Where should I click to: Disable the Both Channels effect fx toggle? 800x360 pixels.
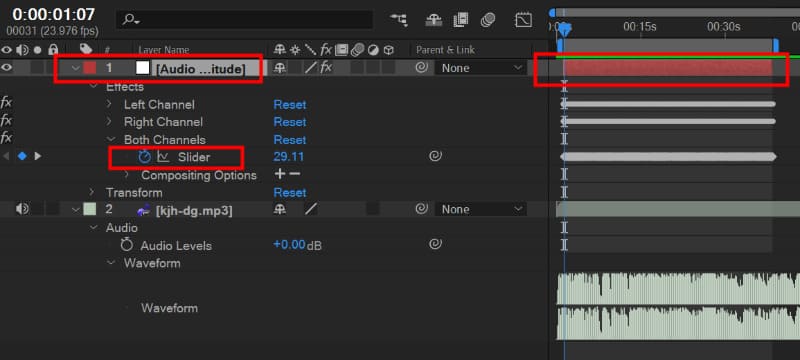tap(6, 138)
